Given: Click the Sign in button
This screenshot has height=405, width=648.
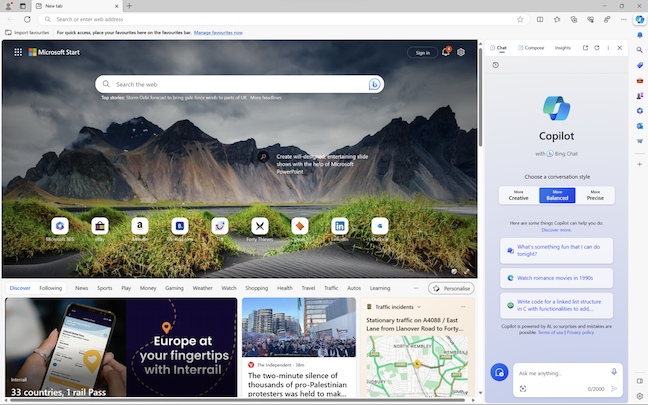Looking at the screenshot, I should click(x=422, y=52).
